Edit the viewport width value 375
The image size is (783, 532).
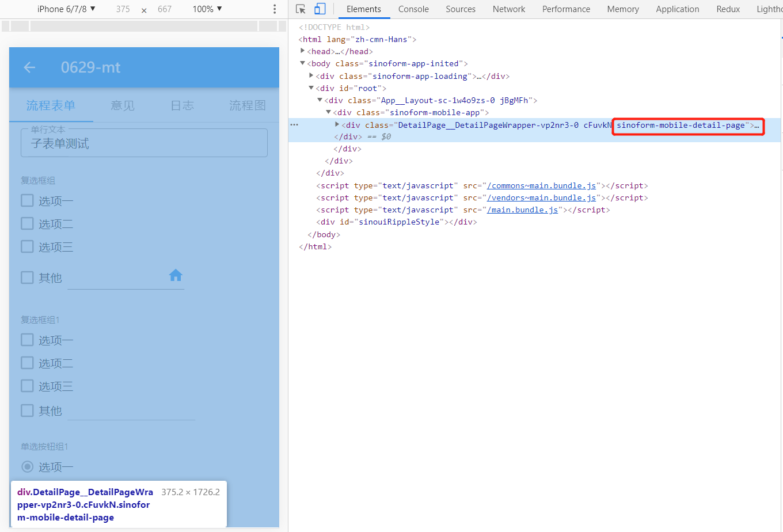[123, 9]
